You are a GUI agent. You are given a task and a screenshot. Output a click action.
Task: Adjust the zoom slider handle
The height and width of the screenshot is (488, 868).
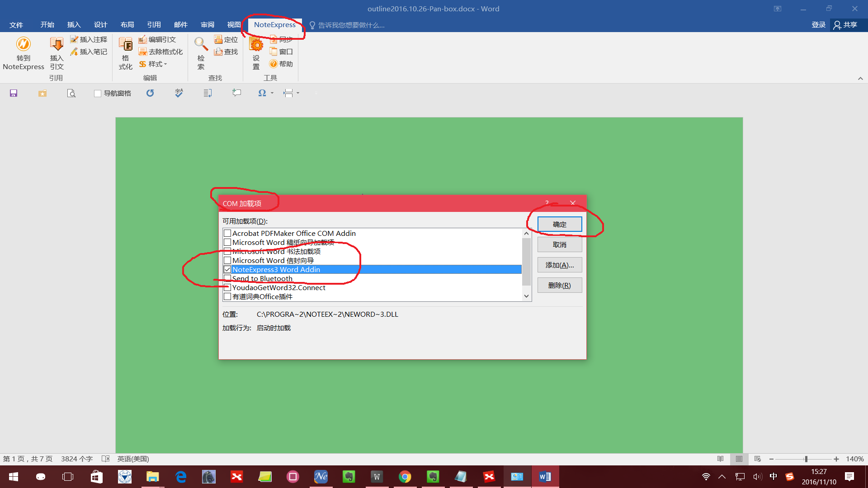pyautogui.click(x=806, y=459)
